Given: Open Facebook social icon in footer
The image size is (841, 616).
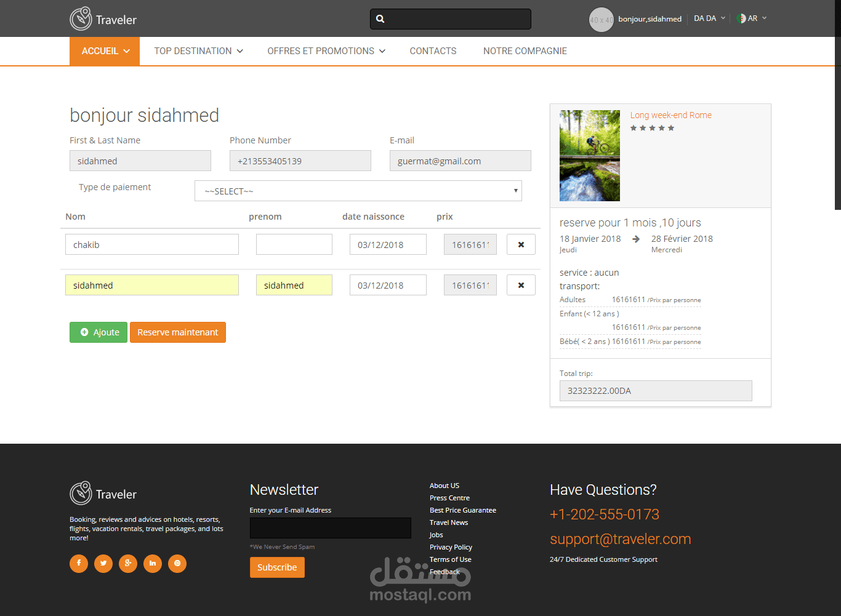Looking at the screenshot, I should [x=79, y=563].
